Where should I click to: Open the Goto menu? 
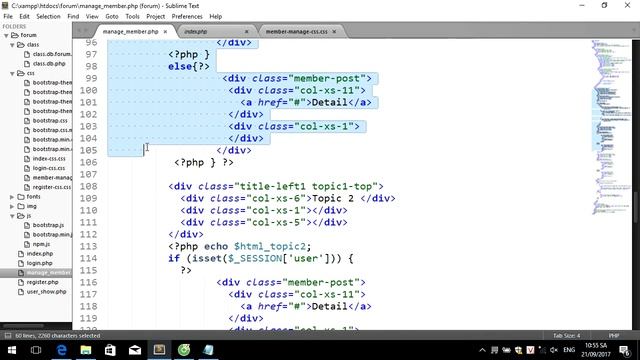coord(112,16)
